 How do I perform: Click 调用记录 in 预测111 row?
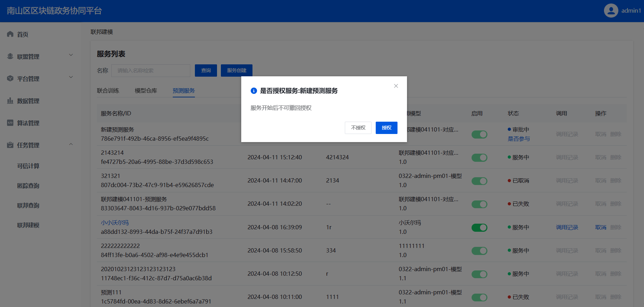tap(567, 297)
